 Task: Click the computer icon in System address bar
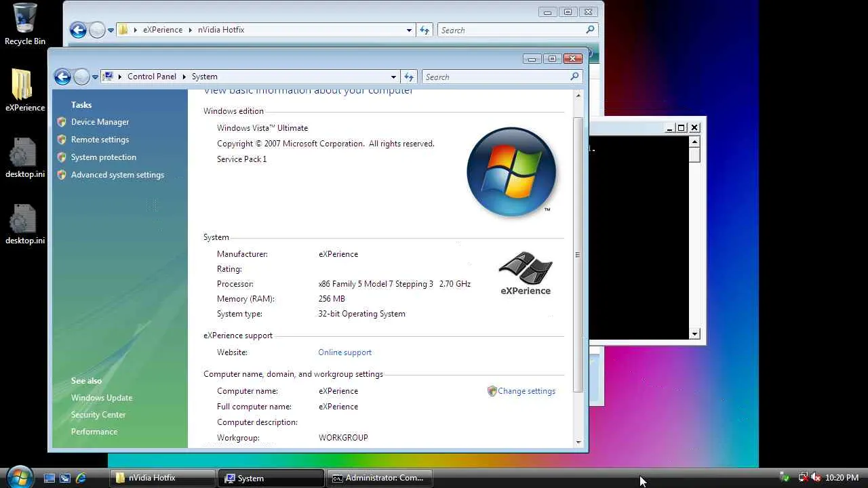click(108, 77)
